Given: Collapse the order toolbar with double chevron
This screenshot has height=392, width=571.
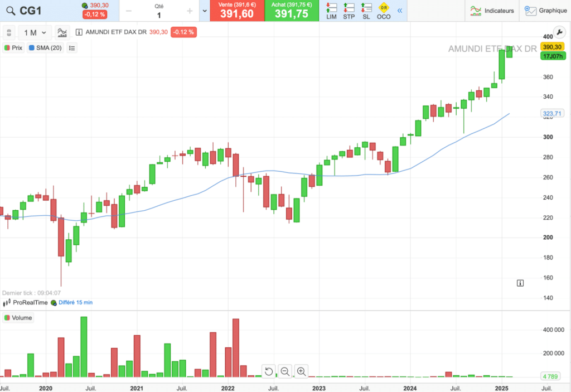Looking at the screenshot, I should click(x=400, y=11).
